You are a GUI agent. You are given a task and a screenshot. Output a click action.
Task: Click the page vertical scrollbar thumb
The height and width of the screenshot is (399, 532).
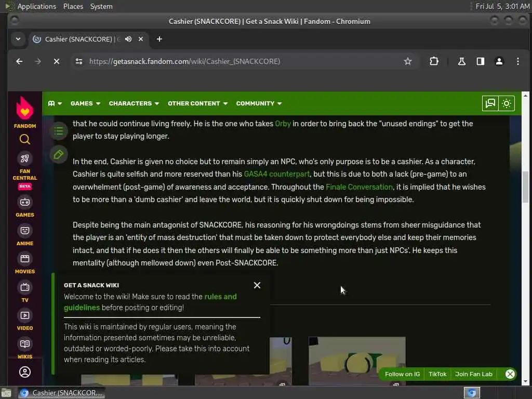click(x=525, y=187)
